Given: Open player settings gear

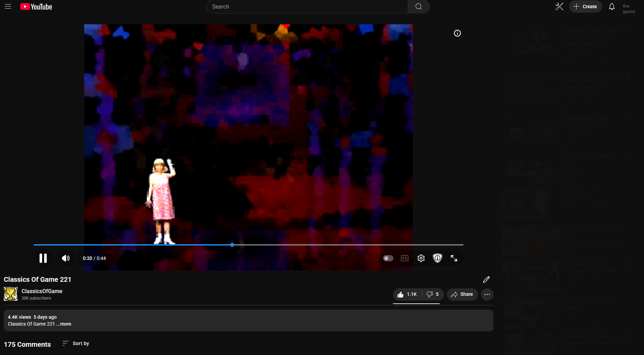Looking at the screenshot, I should pos(421,258).
